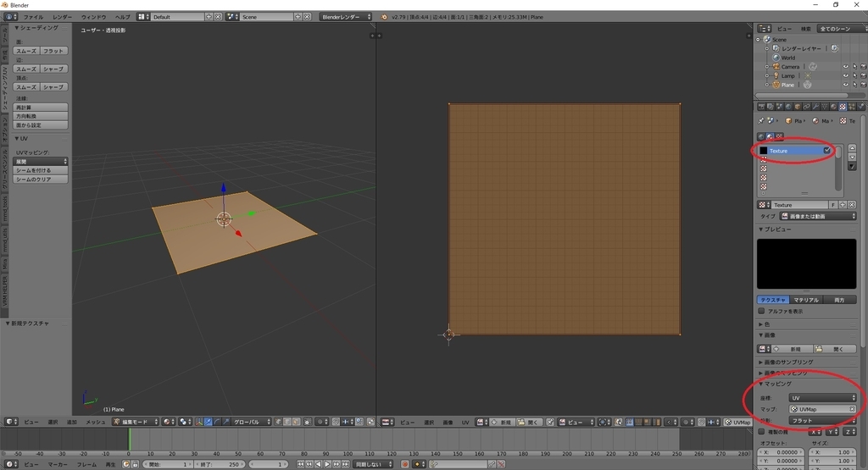868x470 pixels.
Task: Click the 再計算 normals button
Action: [x=41, y=108]
